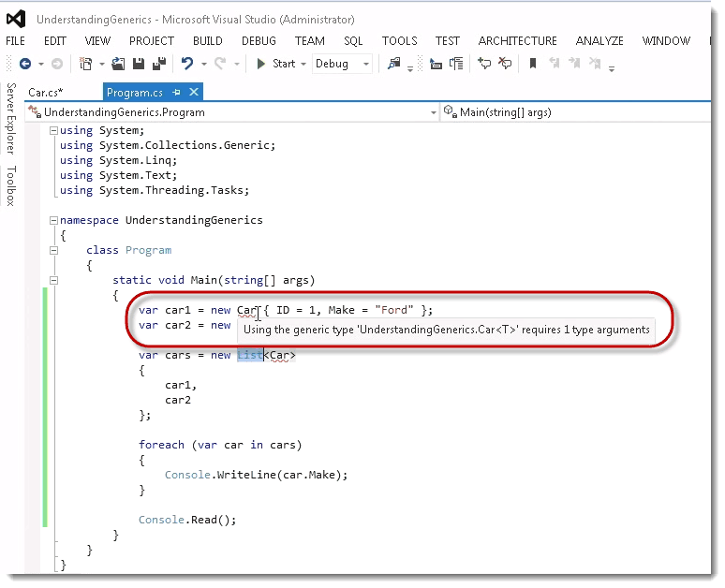Image resolution: width=725 pixels, height=588 pixels.
Task: Click the Save single-disk icon
Action: pyautogui.click(x=139, y=64)
